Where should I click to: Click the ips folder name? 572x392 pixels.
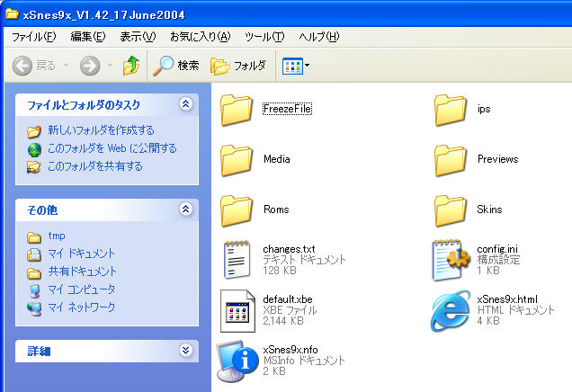[x=484, y=109]
